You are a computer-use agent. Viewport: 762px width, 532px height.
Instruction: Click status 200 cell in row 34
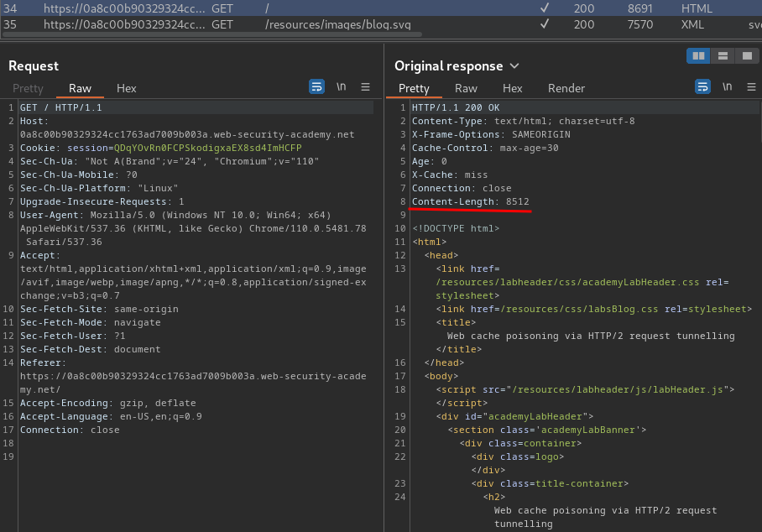pyautogui.click(x=583, y=8)
